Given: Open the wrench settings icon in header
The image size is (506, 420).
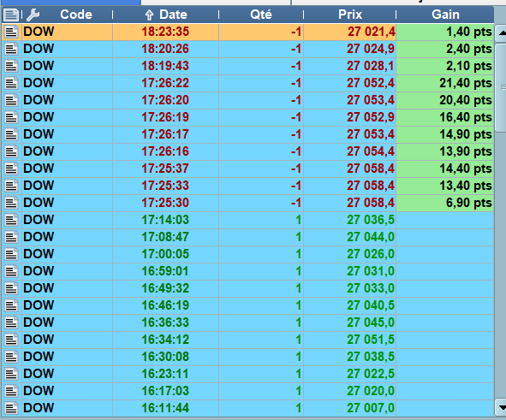Looking at the screenshot, I should click(x=33, y=15).
